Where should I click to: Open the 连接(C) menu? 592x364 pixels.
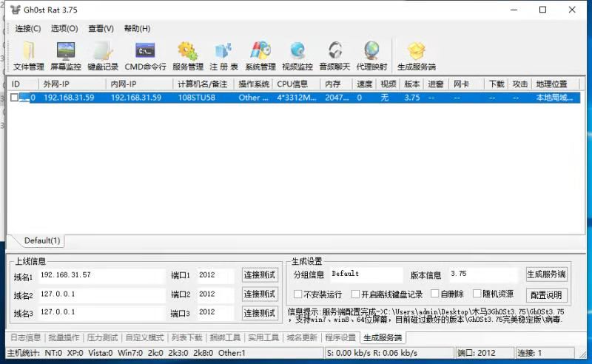(28, 29)
